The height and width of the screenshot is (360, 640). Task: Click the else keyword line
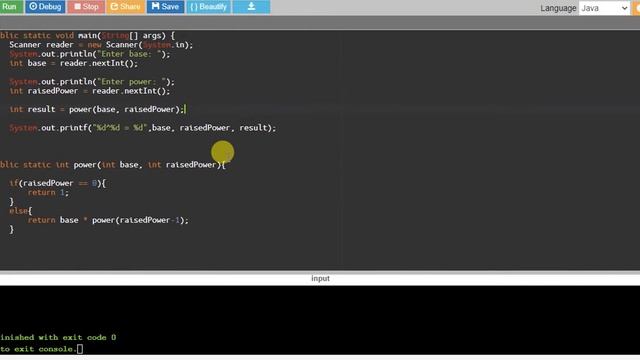20,211
